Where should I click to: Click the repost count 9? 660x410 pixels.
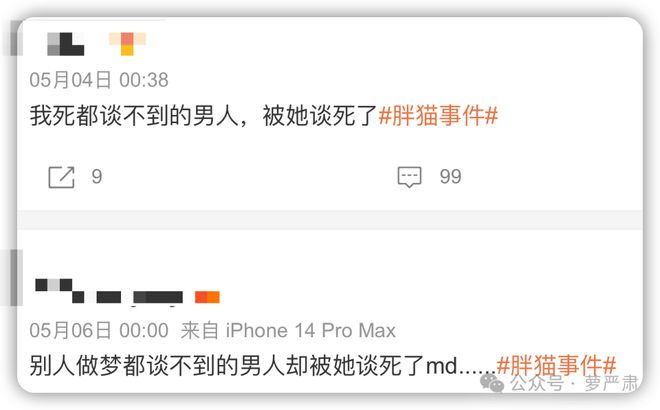tap(97, 176)
